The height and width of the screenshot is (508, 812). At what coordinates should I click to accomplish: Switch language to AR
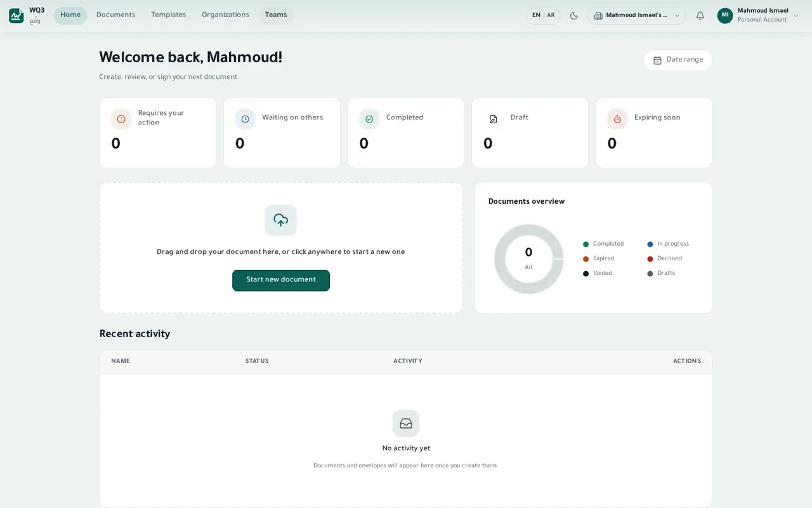tap(551, 15)
